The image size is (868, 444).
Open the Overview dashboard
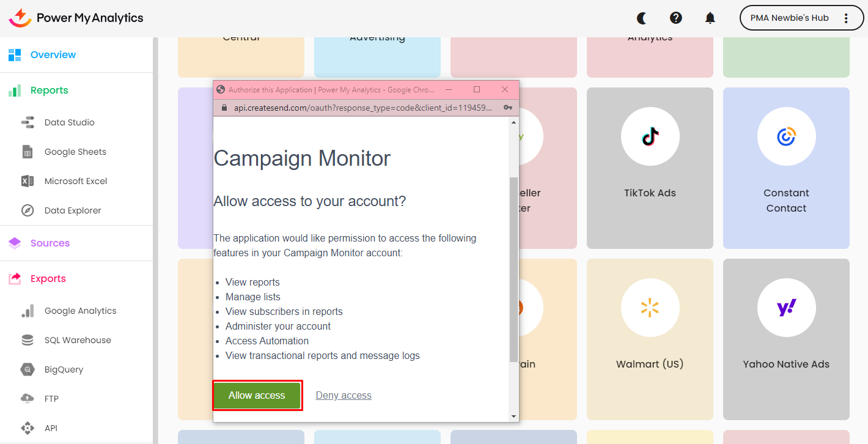pos(53,55)
